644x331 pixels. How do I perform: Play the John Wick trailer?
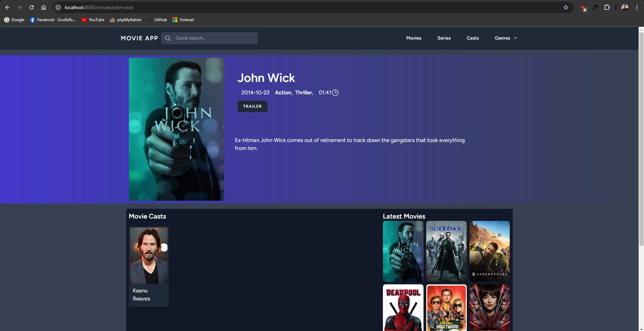(x=252, y=106)
